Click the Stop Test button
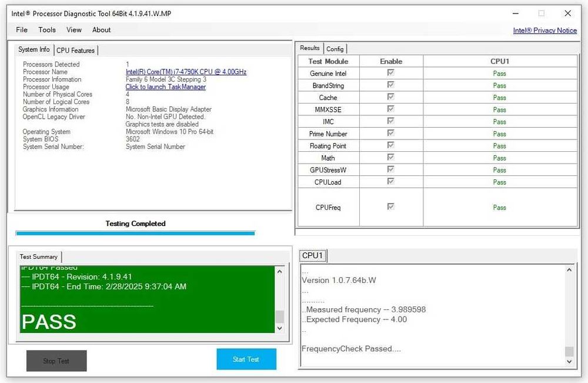This screenshot has width=588, height=383. [56, 361]
